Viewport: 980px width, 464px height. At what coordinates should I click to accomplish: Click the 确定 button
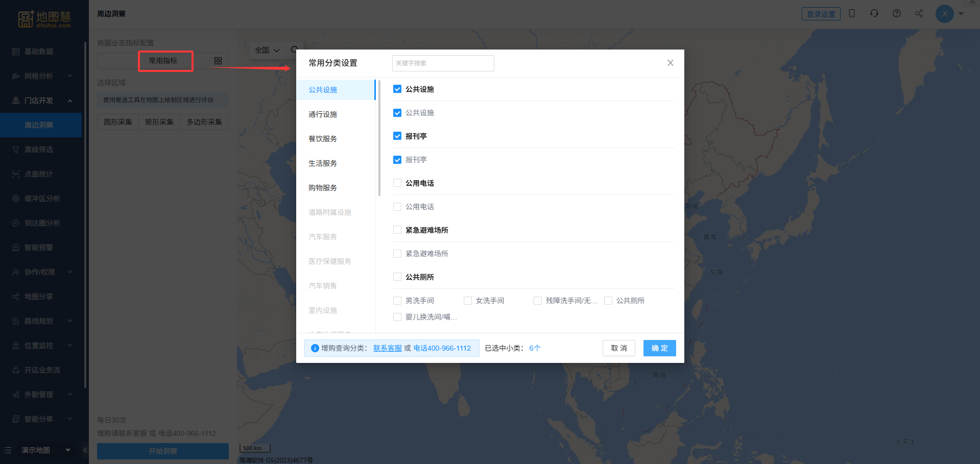659,348
